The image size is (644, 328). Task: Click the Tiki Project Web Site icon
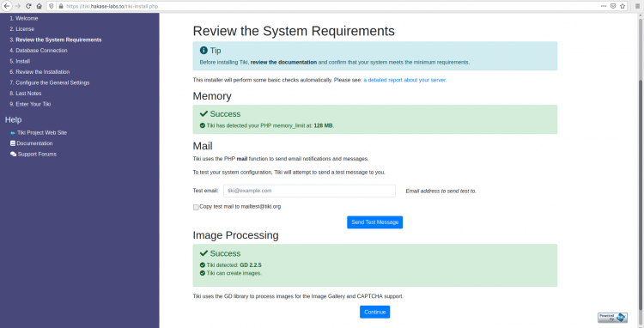[x=13, y=133]
